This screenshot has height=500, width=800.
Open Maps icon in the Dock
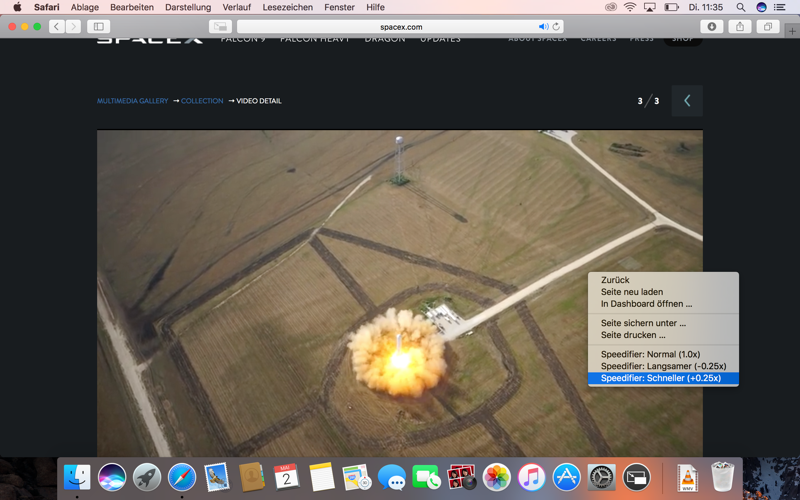pos(357,478)
